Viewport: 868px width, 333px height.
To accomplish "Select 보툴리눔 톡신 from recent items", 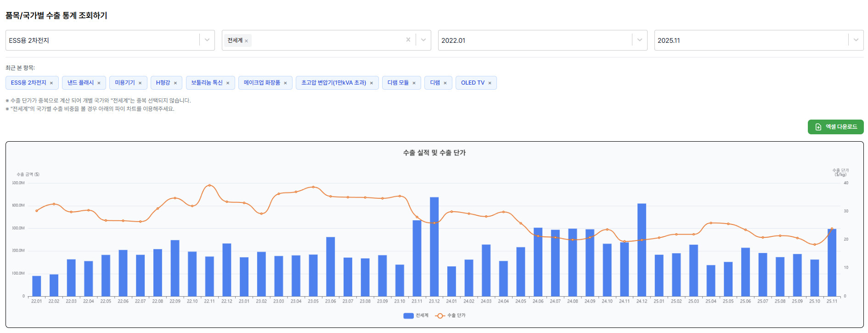I will [207, 83].
